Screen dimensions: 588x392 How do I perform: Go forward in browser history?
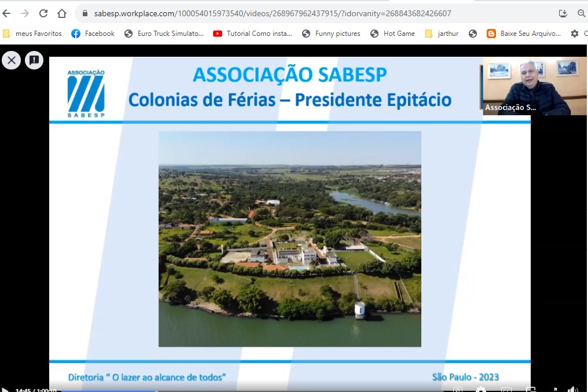(25, 13)
